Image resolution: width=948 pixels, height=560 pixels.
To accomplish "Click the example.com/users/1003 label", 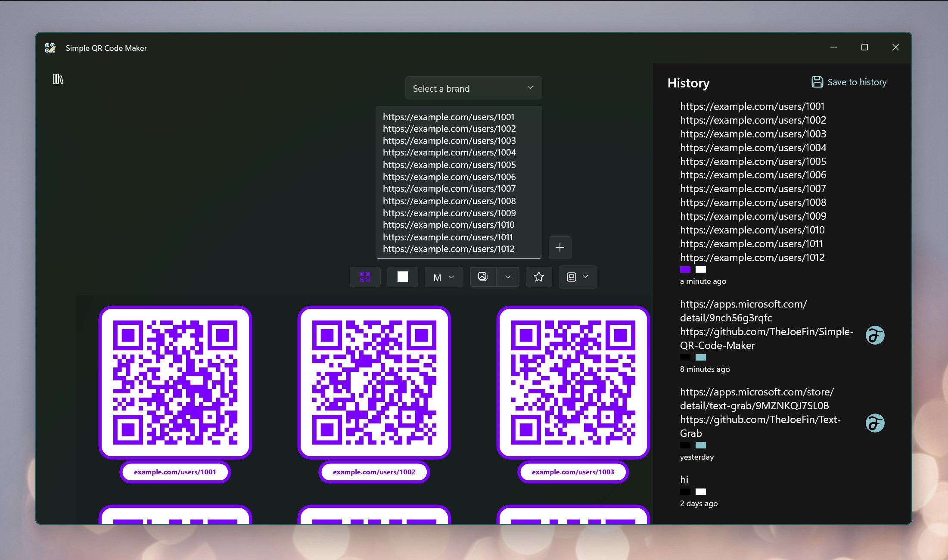I will tap(573, 472).
